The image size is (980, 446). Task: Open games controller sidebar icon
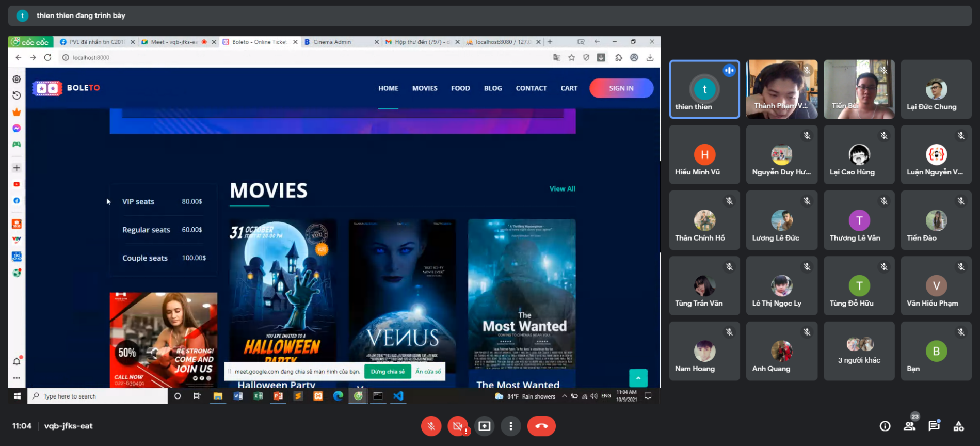click(17, 145)
